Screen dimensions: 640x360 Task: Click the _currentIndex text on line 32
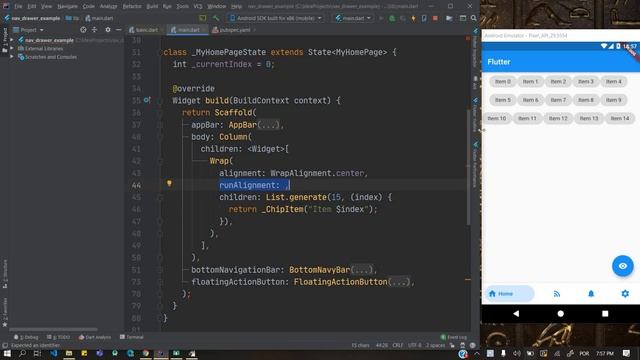pos(222,64)
